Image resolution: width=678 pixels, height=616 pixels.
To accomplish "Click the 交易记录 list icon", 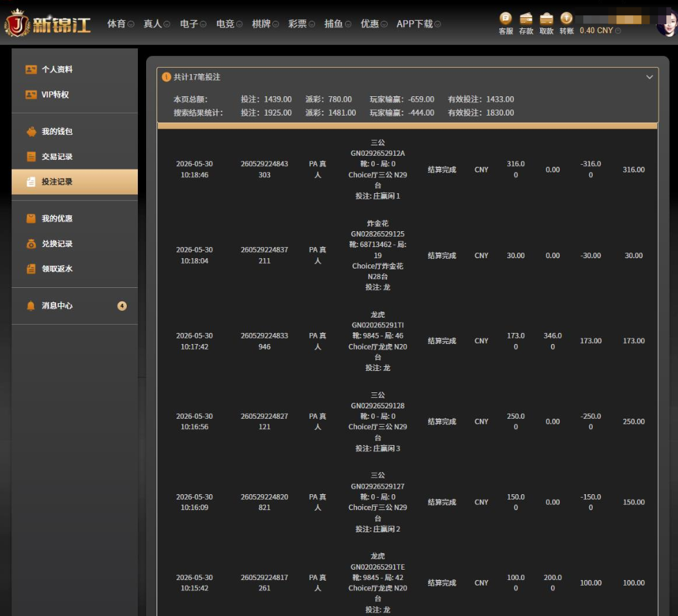I will [31, 156].
